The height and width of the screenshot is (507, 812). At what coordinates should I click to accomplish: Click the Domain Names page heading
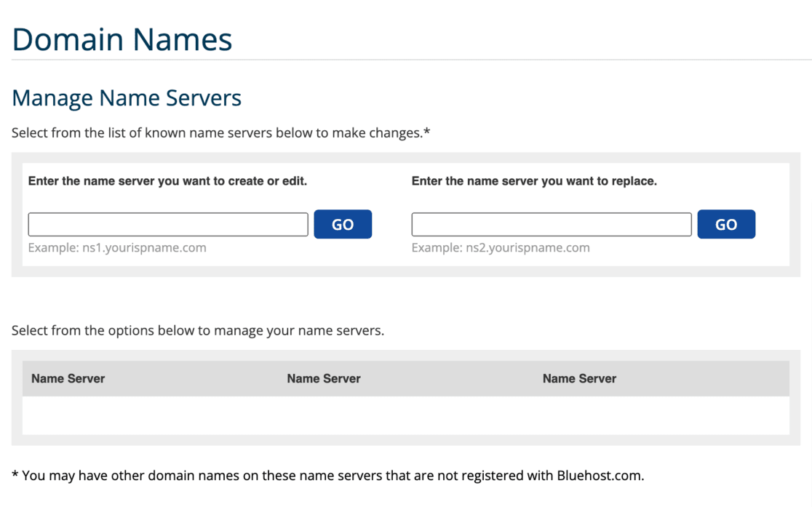pyautogui.click(x=122, y=39)
